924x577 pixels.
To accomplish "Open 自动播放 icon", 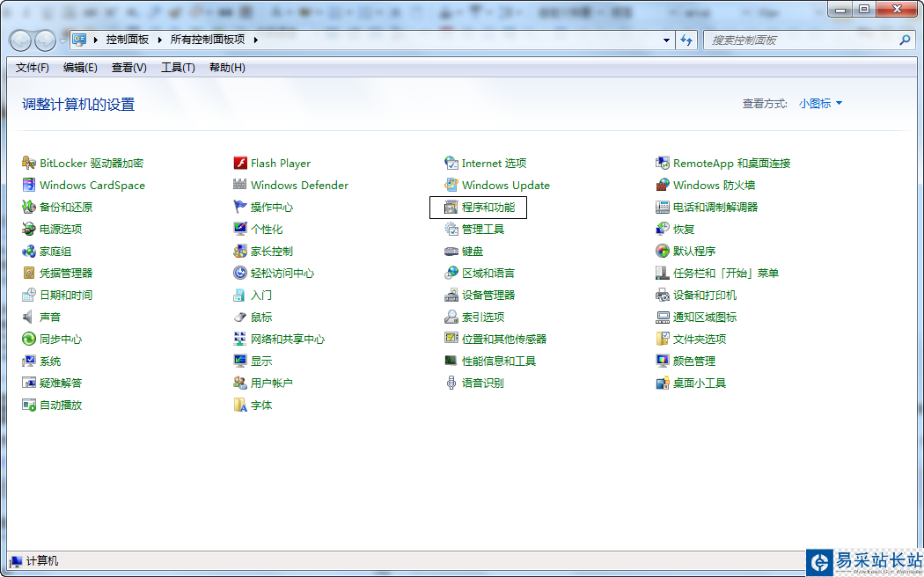I will [28, 405].
